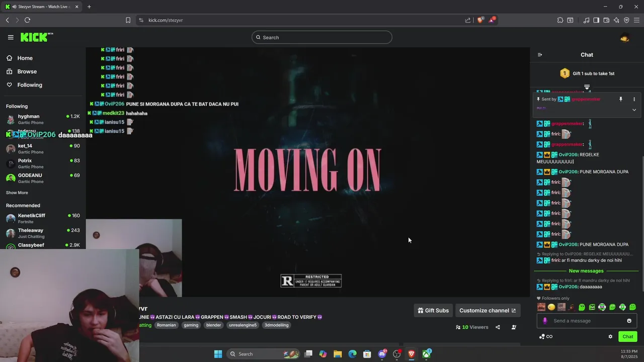This screenshot has width=644, height=362.
Task: Click OviP206 username in daaaaaaaa message
Action: (x=568, y=287)
